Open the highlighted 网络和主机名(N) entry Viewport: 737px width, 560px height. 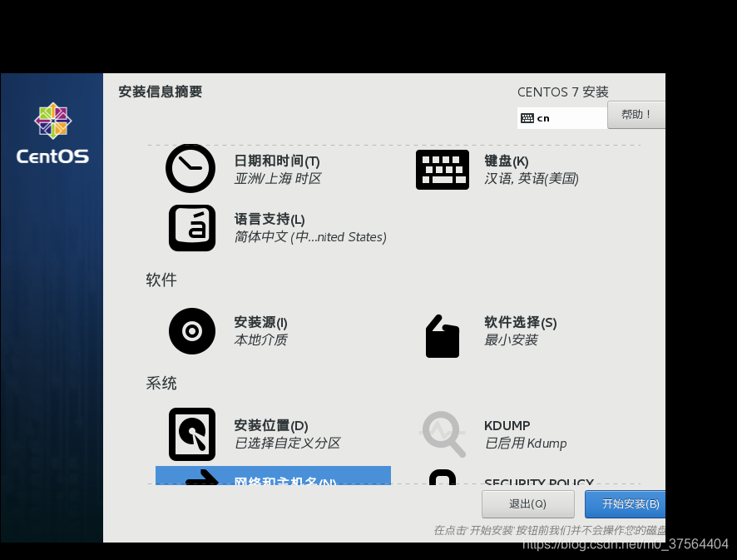[273, 476]
